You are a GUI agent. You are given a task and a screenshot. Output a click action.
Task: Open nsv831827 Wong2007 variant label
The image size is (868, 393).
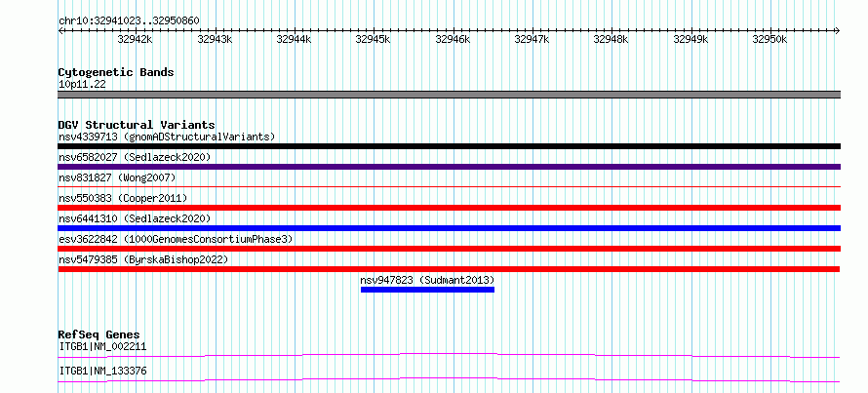[x=117, y=177]
